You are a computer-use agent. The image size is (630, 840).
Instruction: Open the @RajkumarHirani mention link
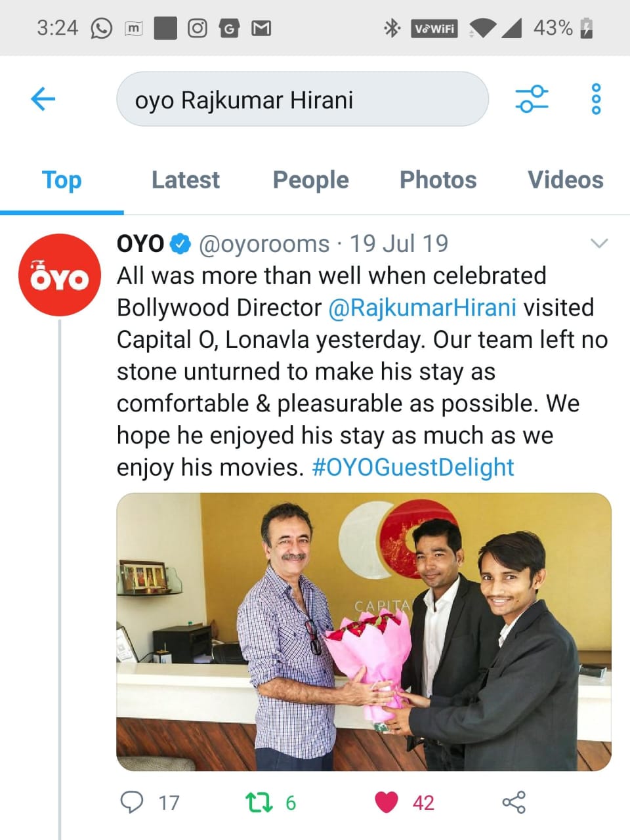[x=422, y=308]
